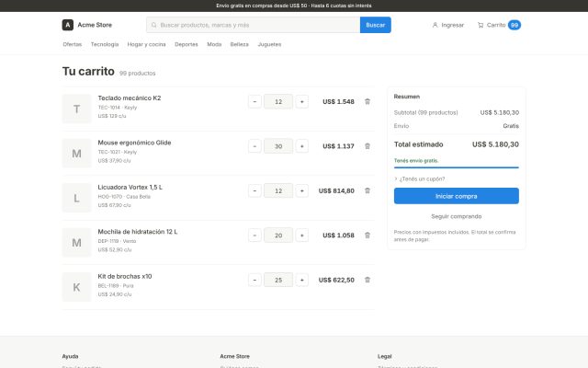588x368 pixels.
Task: Increase quantity of Licuadora Vortex 1,5 L
Action: 302,190
